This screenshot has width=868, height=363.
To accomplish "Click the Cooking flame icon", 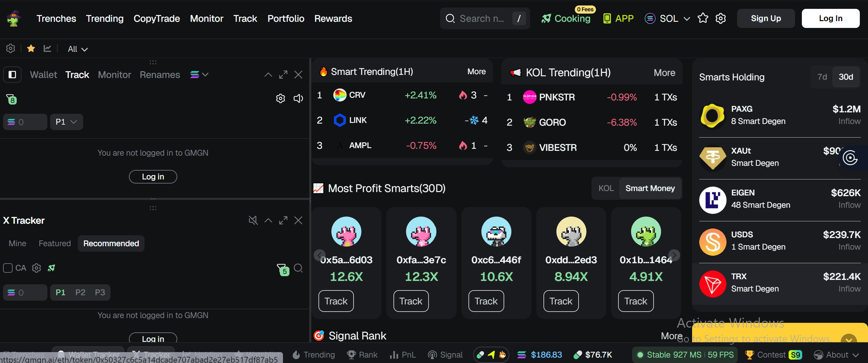I will pos(547,18).
